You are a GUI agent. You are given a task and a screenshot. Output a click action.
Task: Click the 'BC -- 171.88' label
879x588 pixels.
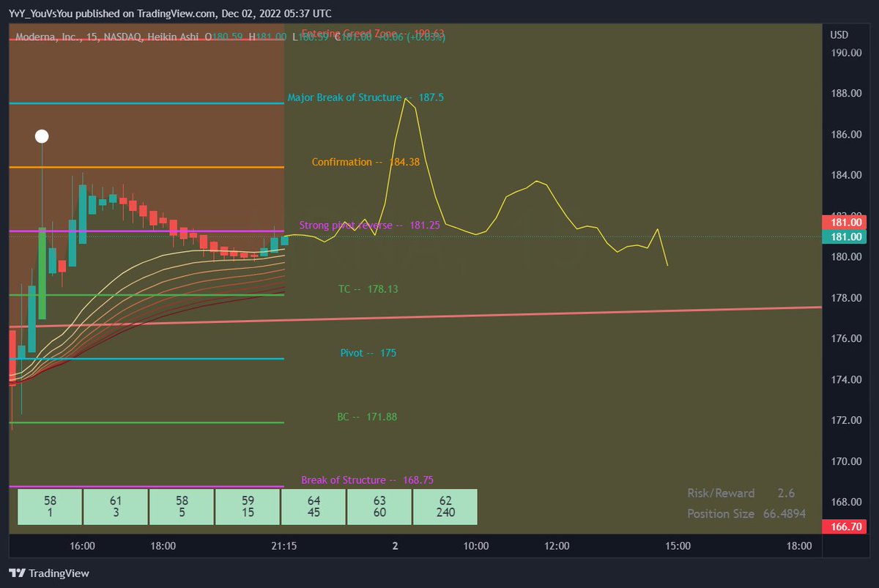click(x=367, y=417)
